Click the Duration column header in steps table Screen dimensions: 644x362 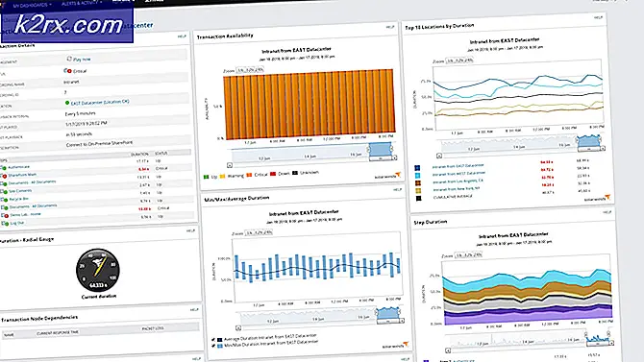point(139,154)
